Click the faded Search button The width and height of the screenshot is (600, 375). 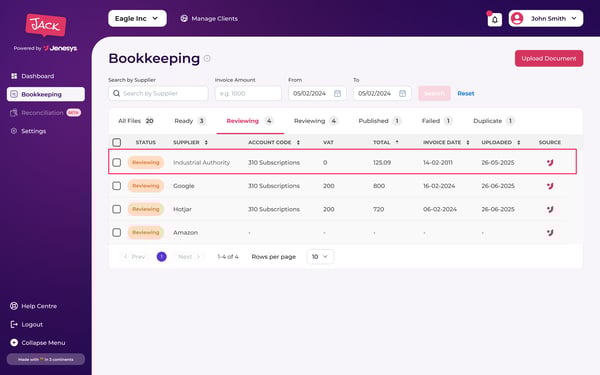[x=434, y=93]
